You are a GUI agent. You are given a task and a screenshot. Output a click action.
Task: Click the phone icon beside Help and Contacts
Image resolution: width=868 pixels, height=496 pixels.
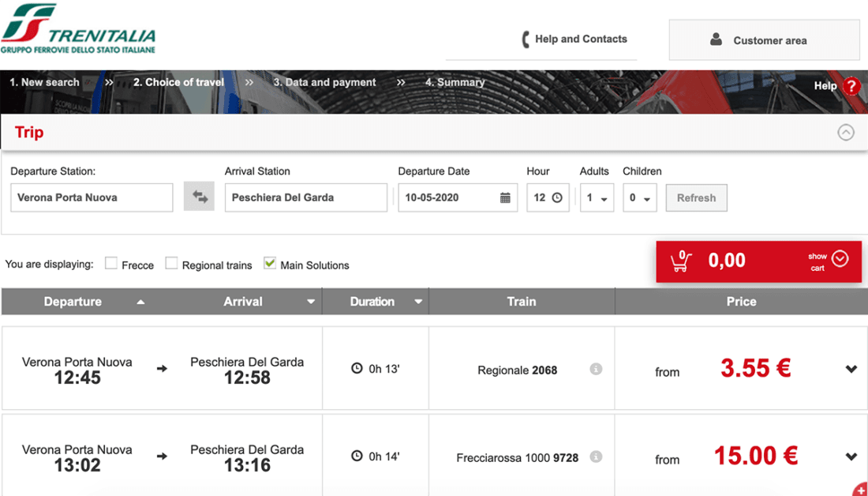coord(526,39)
